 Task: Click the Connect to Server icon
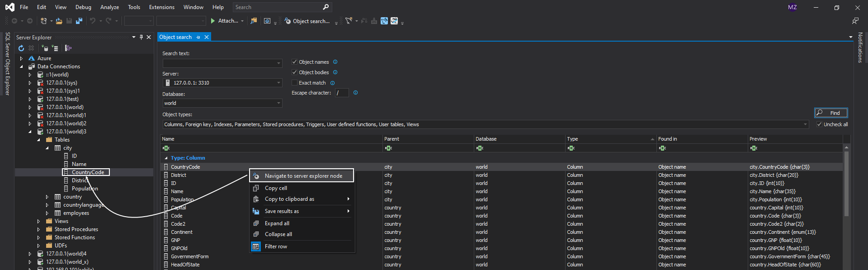coord(55,48)
